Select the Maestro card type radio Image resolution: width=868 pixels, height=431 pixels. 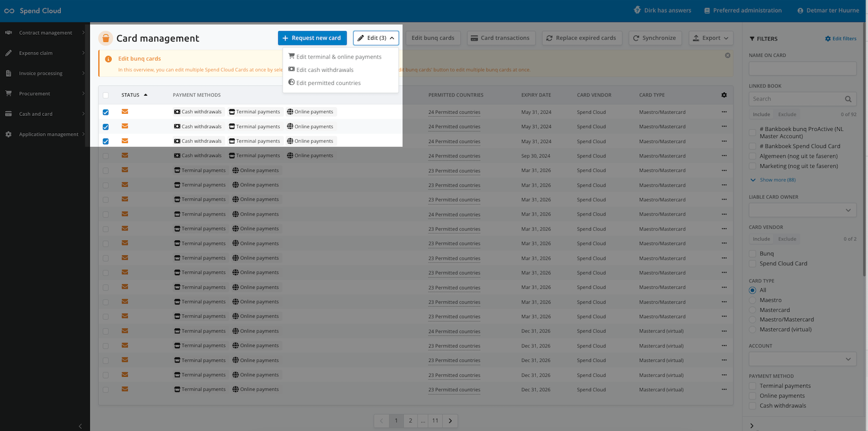point(752,300)
